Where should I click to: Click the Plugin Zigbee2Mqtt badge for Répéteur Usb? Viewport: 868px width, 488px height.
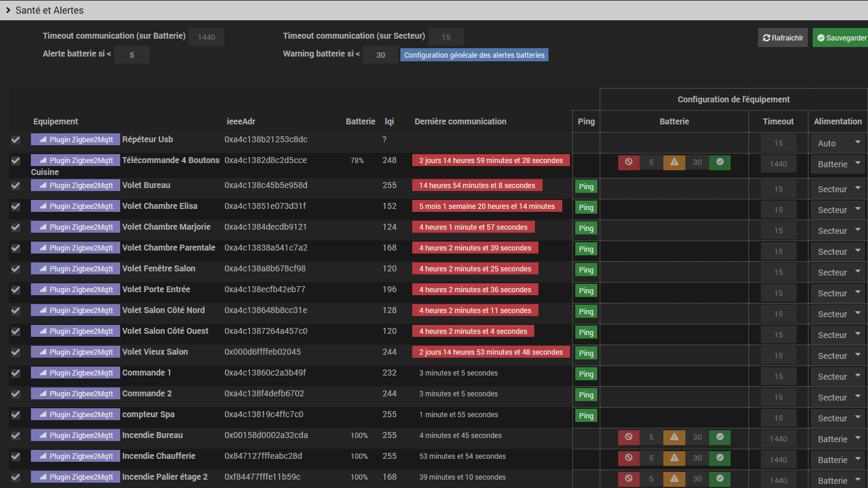(76, 140)
